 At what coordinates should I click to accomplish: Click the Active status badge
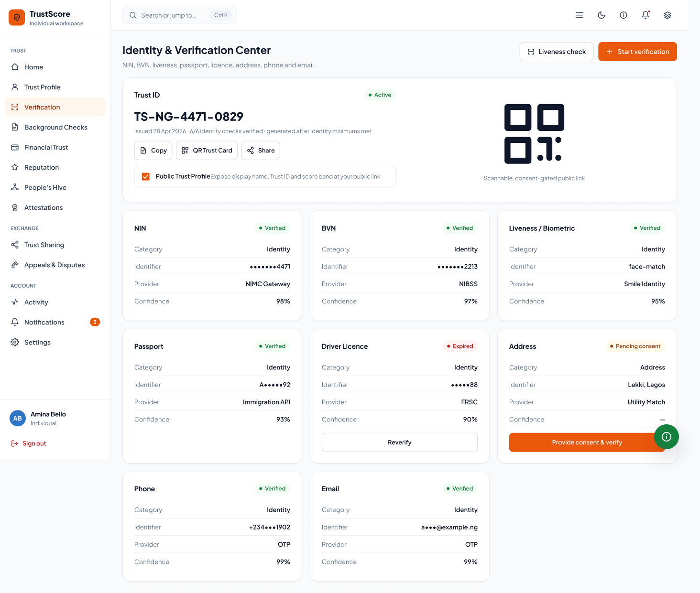(x=380, y=95)
